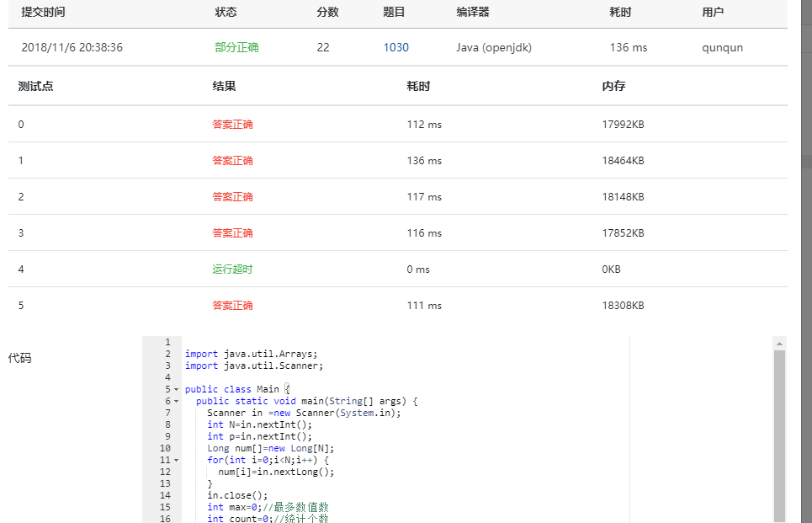Screen dimensions: 812x523
Task: Click memory value 0KB
Action: pos(611,270)
